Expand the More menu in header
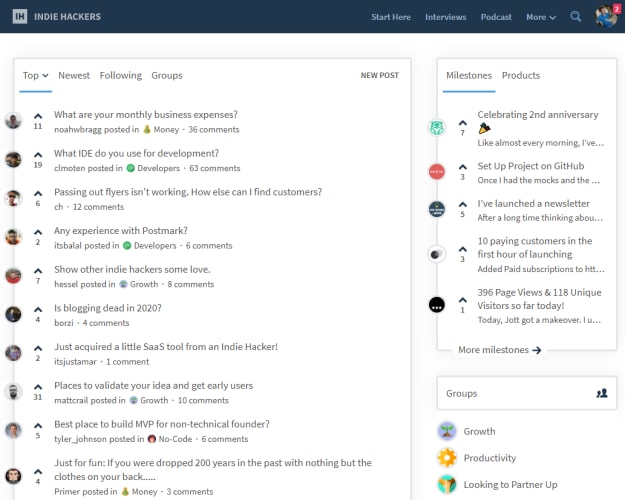The image size is (625, 500). point(540,17)
